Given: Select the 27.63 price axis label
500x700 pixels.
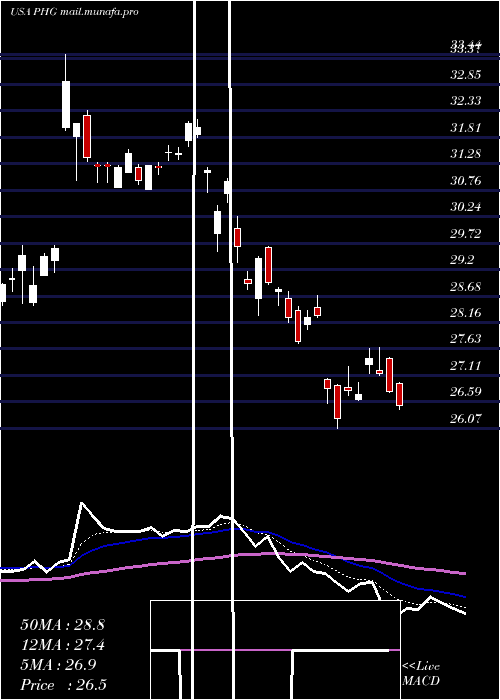Looking at the screenshot, I should coord(466,339).
